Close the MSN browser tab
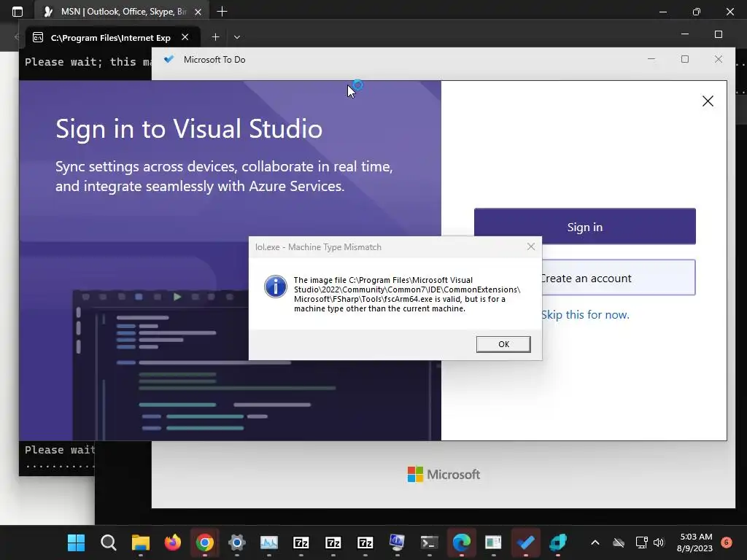The height and width of the screenshot is (560, 747). click(x=198, y=12)
